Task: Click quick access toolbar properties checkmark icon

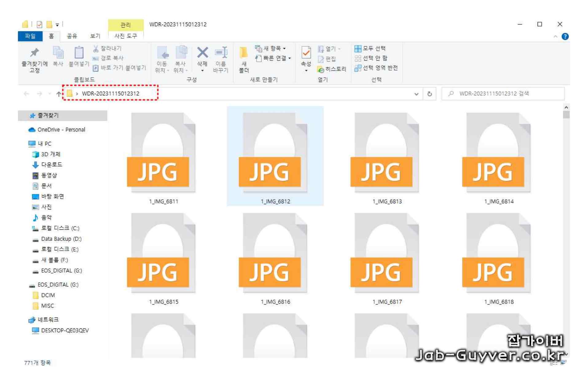Action: [x=39, y=24]
